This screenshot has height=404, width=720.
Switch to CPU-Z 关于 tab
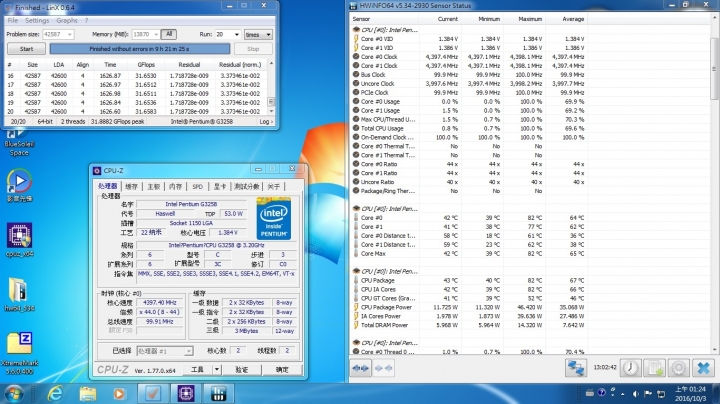click(x=274, y=186)
